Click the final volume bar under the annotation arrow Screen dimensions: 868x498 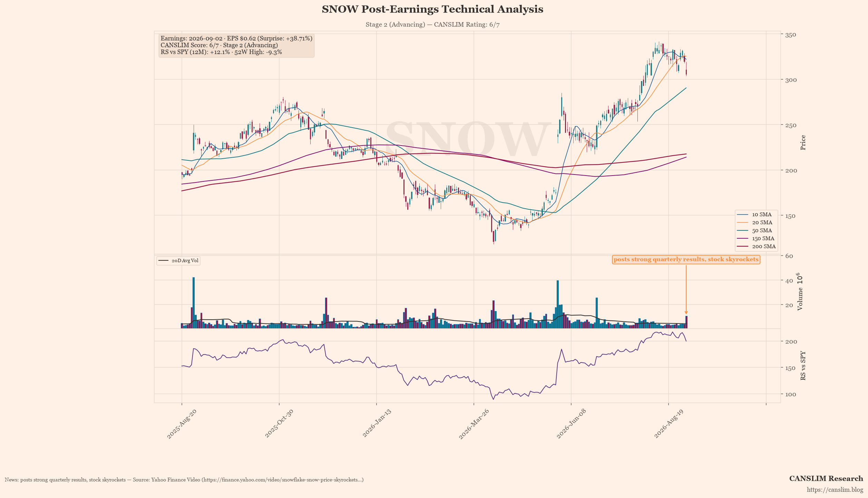[686, 322]
